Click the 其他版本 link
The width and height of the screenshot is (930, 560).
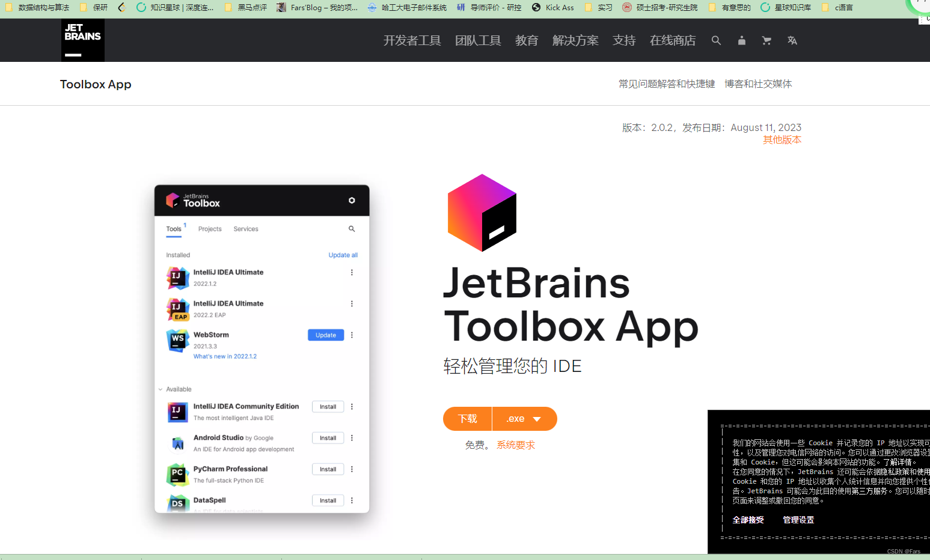[x=782, y=139]
